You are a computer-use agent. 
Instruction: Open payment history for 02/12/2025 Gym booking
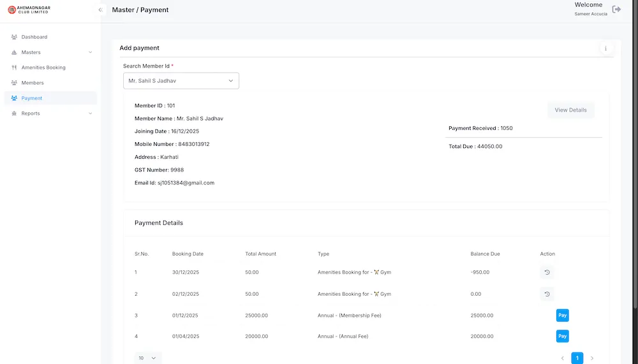click(547, 294)
